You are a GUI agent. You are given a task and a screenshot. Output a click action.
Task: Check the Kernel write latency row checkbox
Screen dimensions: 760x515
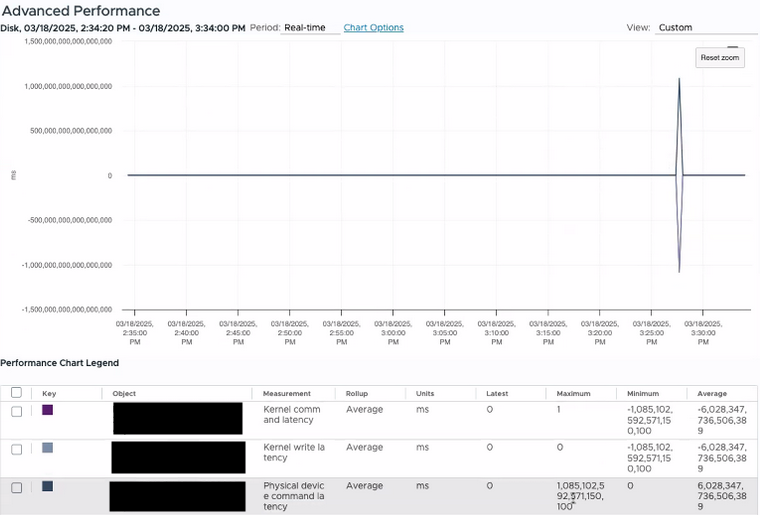[16, 449]
